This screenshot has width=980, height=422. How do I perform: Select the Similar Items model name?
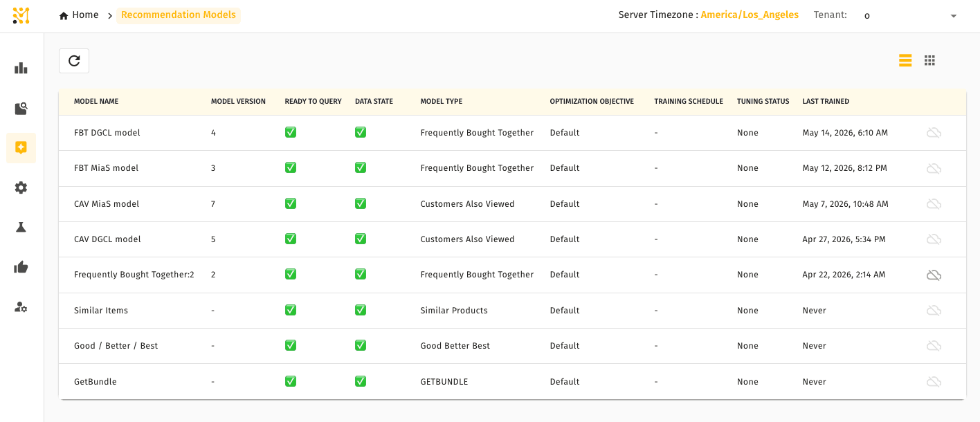coord(101,311)
